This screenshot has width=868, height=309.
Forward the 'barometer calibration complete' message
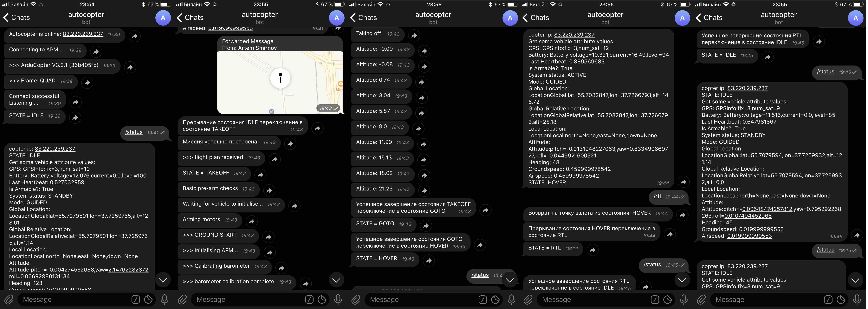coord(306,283)
